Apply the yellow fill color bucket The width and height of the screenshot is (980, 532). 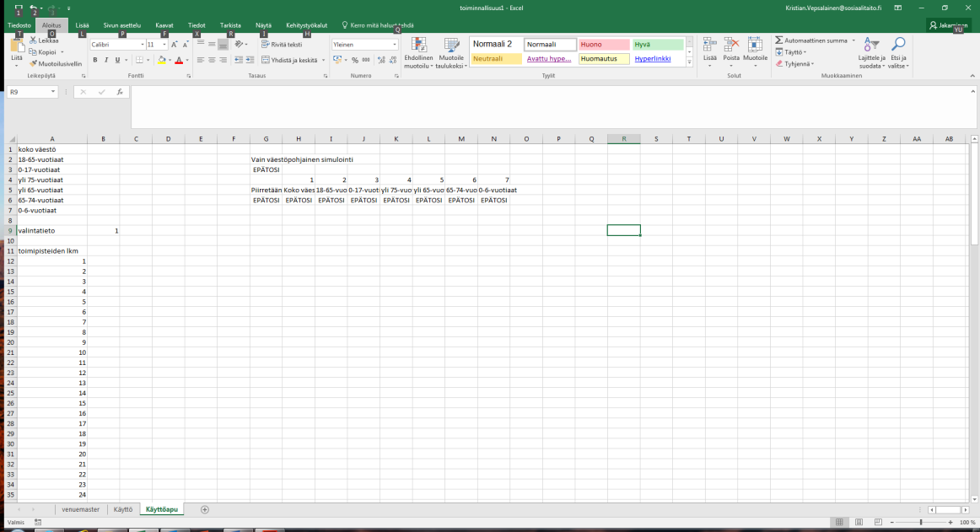(x=162, y=60)
